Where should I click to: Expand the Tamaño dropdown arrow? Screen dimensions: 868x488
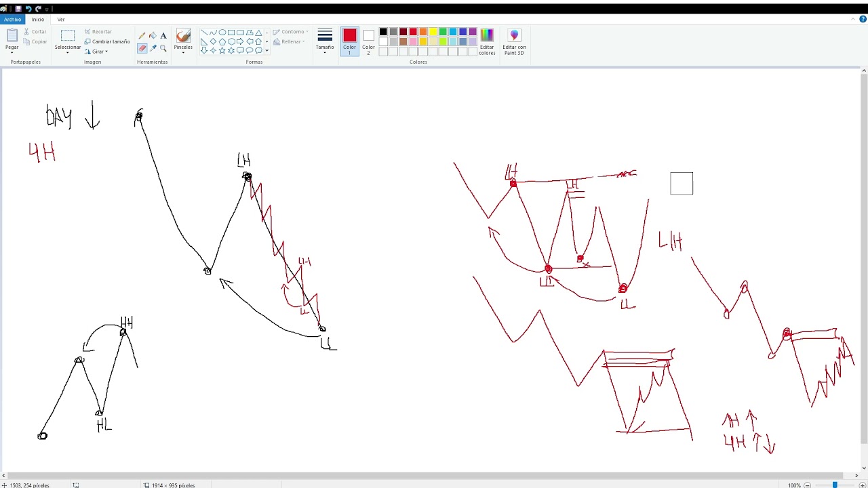tap(325, 53)
